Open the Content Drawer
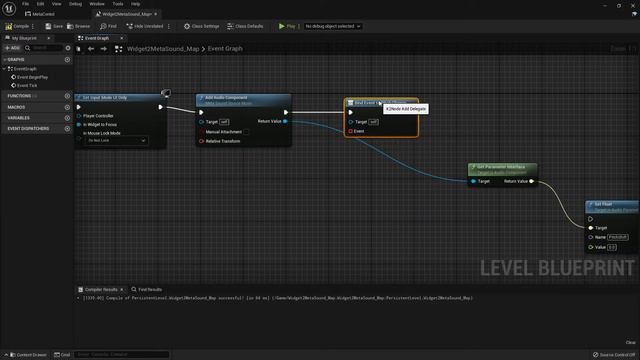The height and width of the screenshot is (360, 640). (x=28, y=355)
